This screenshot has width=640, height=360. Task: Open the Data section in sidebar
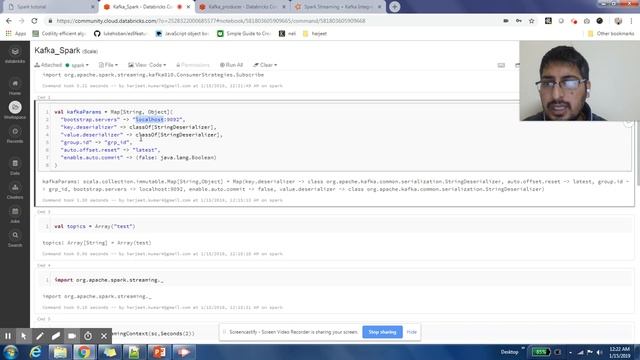pyautogui.click(x=15, y=167)
